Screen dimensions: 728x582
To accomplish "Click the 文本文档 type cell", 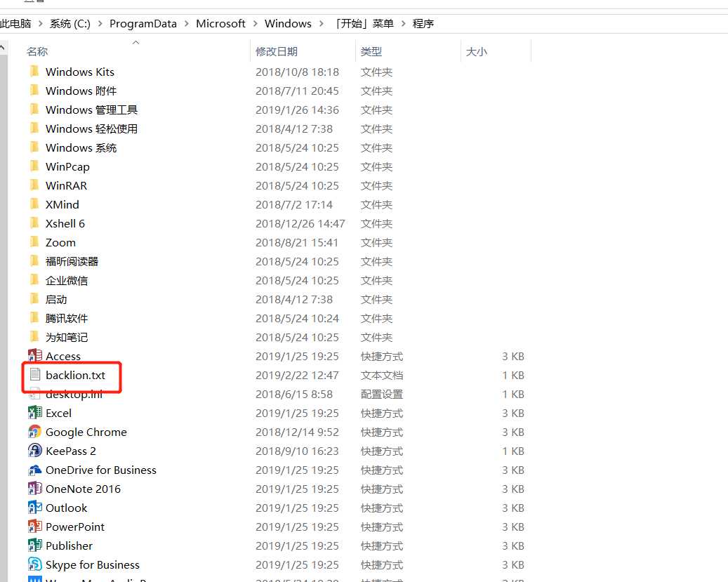I will tap(382, 375).
